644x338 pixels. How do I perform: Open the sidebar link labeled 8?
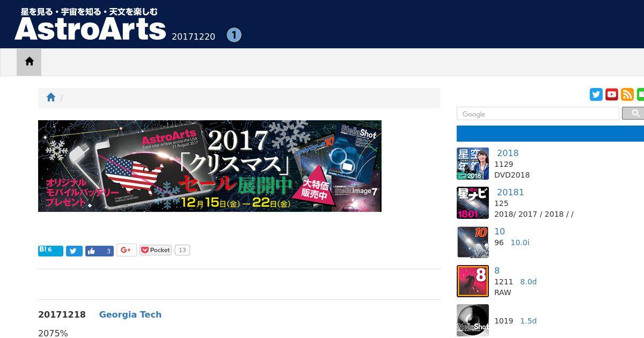(x=497, y=270)
